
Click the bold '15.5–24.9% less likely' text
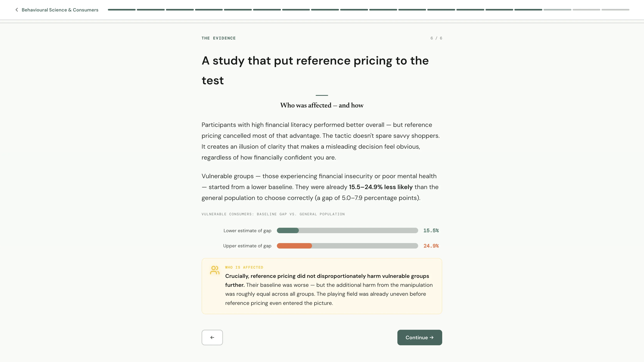coord(381,187)
